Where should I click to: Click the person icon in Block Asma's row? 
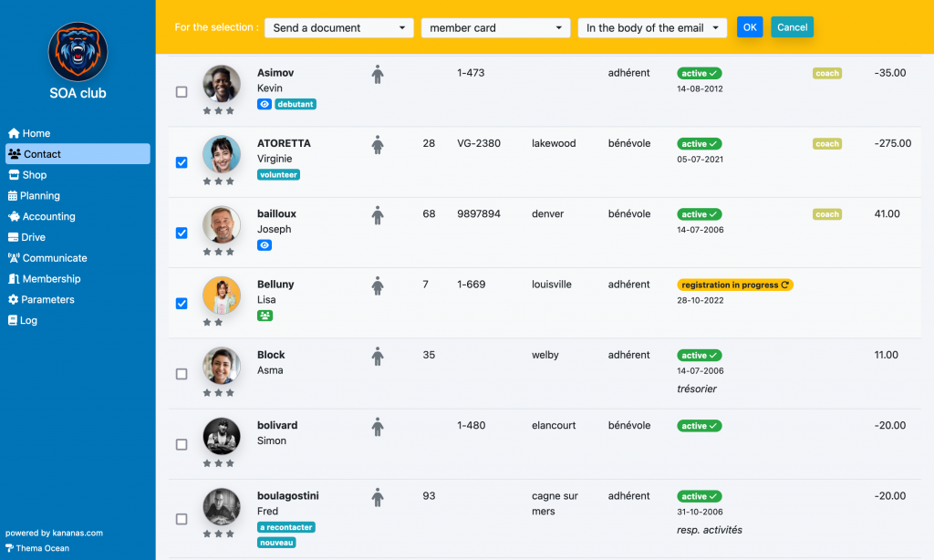(377, 357)
